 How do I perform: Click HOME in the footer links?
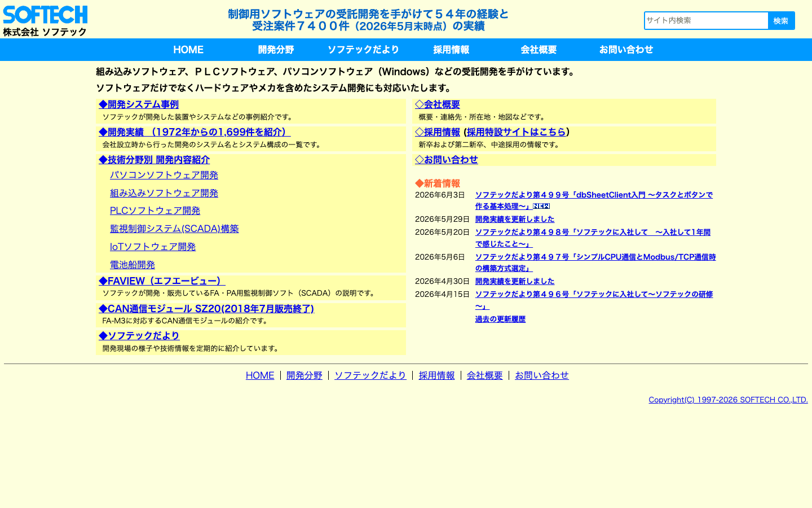pyautogui.click(x=260, y=375)
